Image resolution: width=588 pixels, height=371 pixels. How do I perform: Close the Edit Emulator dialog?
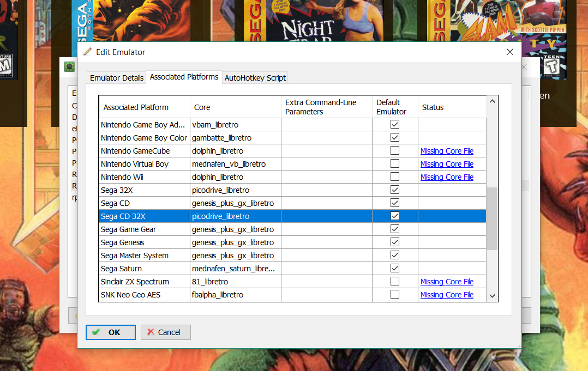coord(509,52)
